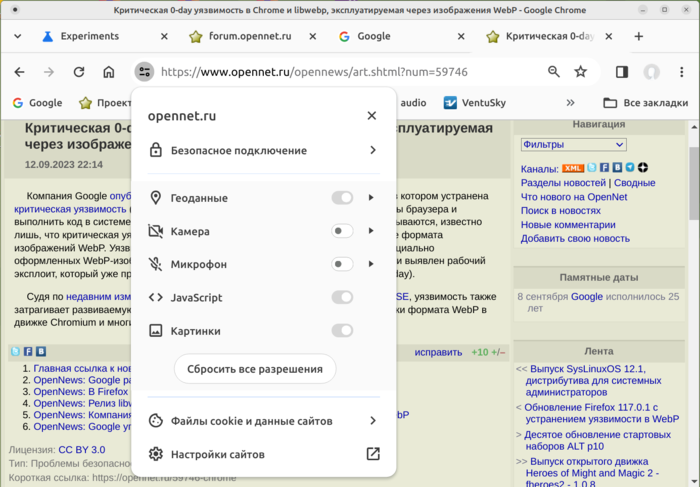Toggle the Микрофон permission switch
700x487 pixels.
pyautogui.click(x=342, y=264)
